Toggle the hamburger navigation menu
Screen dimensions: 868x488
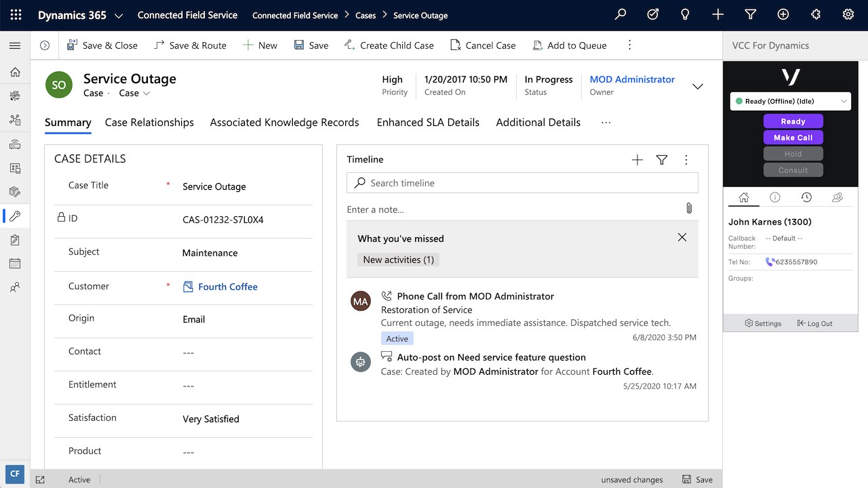[15, 45]
